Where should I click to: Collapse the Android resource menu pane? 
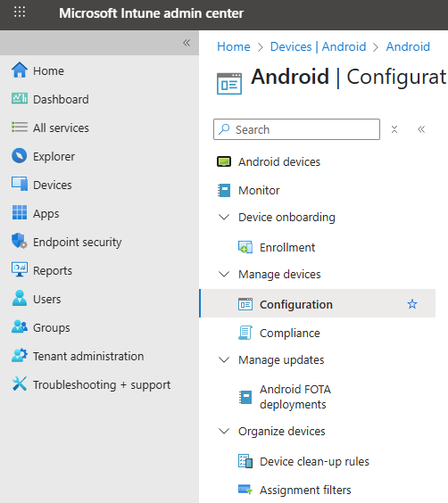click(421, 129)
